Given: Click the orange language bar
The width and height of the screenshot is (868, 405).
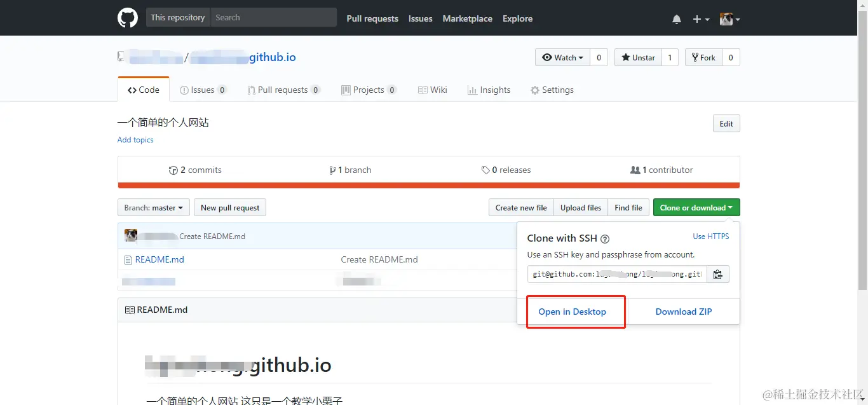Looking at the screenshot, I should pos(429,186).
